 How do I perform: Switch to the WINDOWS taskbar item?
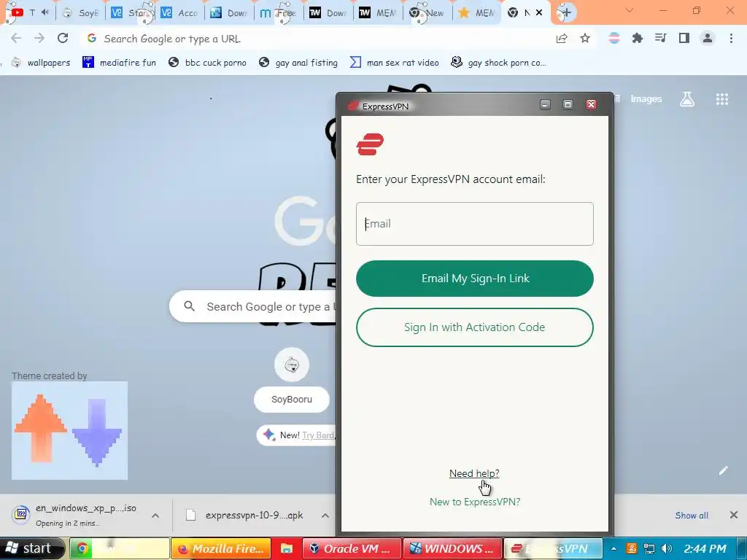[x=452, y=548]
